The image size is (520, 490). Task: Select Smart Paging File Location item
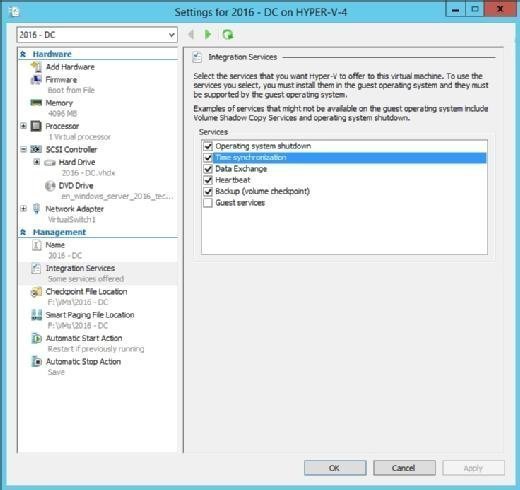(x=90, y=315)
